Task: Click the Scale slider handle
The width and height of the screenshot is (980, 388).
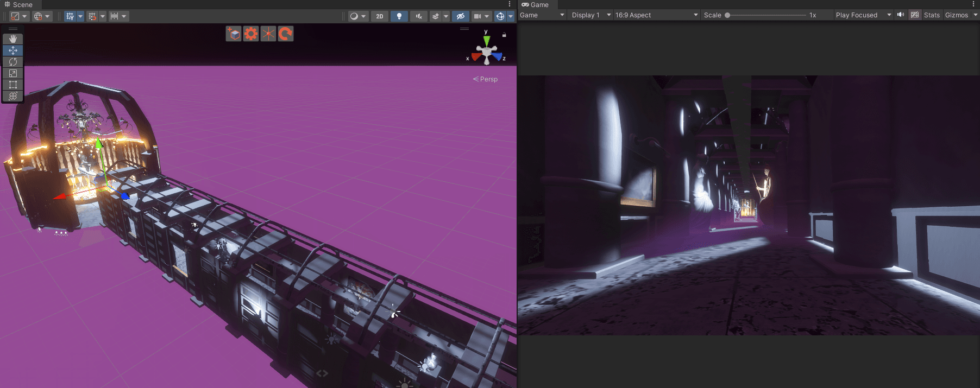Action: point(727,15)
